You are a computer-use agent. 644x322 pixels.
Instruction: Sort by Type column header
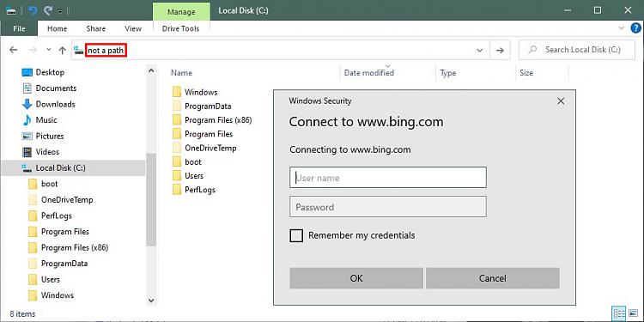(447, 73)
